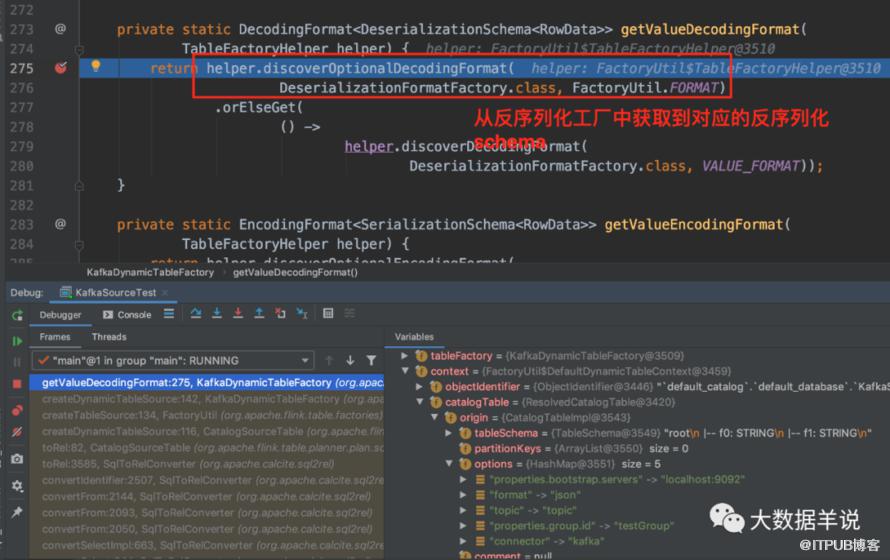Click the frames filter funnel icon
This screenshot has width=890, height=560.
[371, 360]
